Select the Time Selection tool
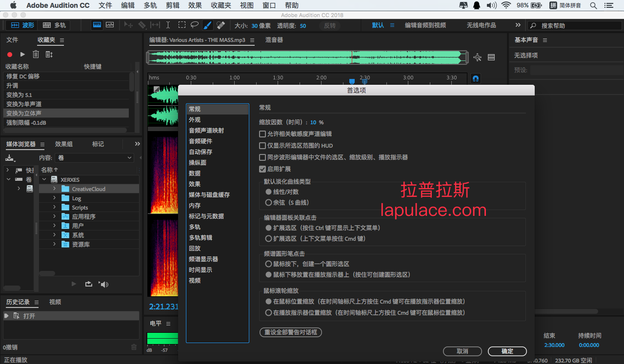 tap(168, 25)
